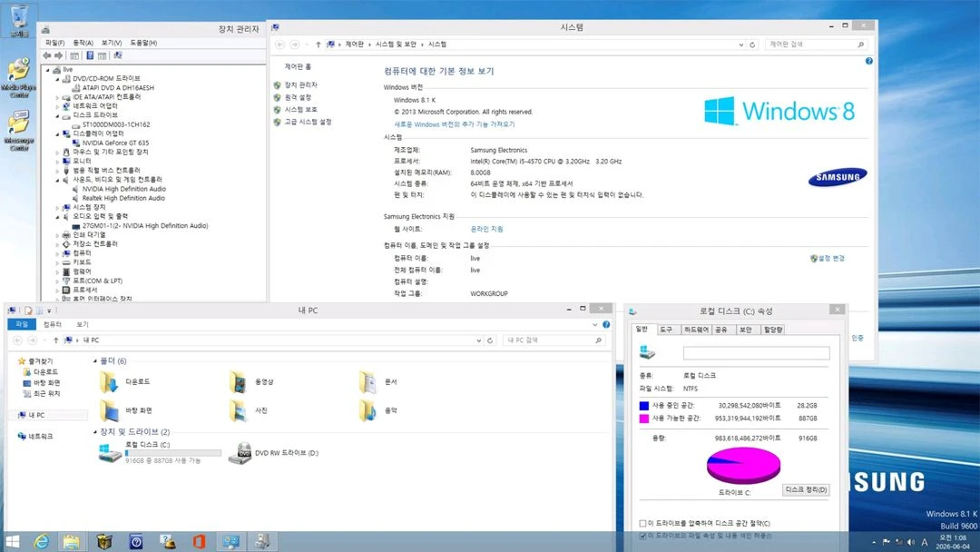Click the 온라인 지원 website link
Image resolution: width=980 pixels, height=552 pixels.
click(486, 230)
